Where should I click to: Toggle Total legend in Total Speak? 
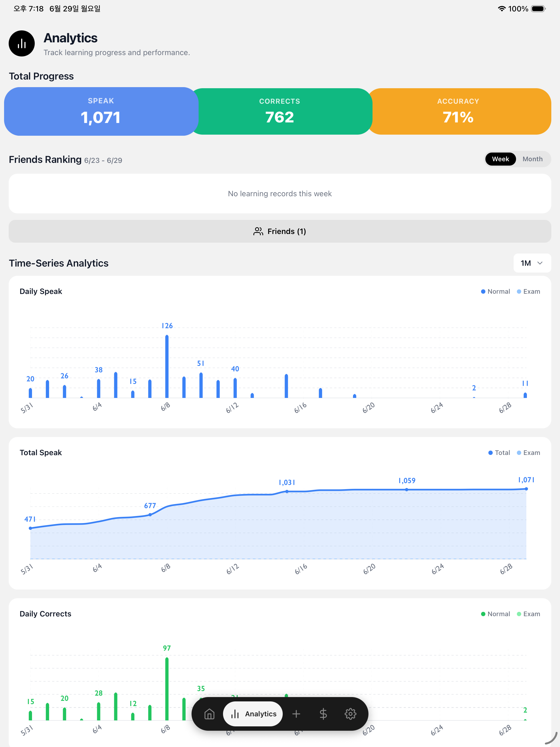(x=499, y=452)
